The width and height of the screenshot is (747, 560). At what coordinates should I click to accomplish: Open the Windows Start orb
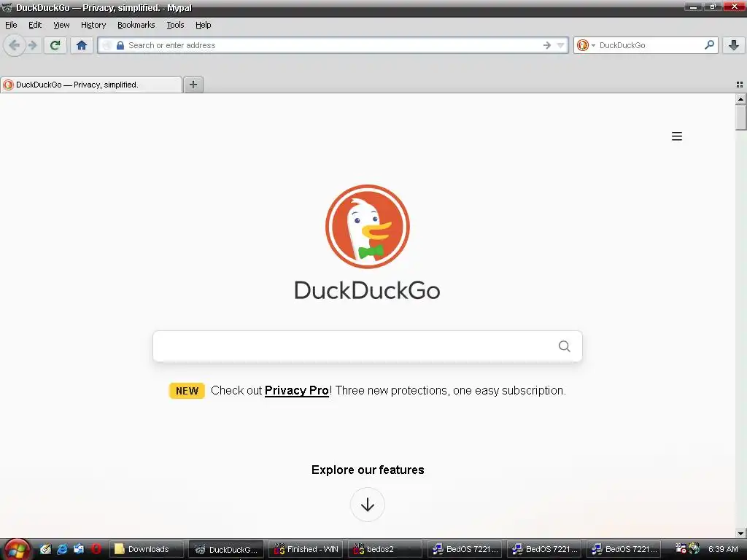coord(17,550)
